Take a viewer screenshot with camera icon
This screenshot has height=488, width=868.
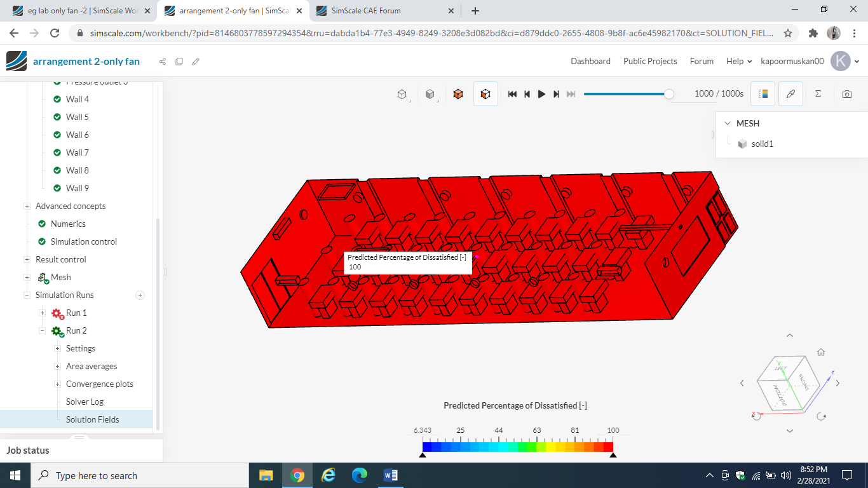(x=847, y=94)
